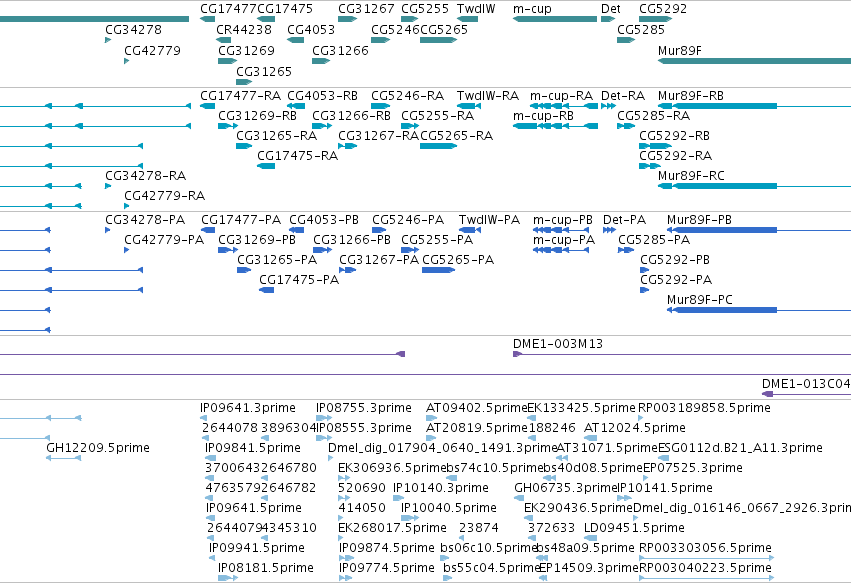Viewport: 851px width, 583px height.
Task: Open the CG34278-RA transcript label
Action: [x=145, y=175]
